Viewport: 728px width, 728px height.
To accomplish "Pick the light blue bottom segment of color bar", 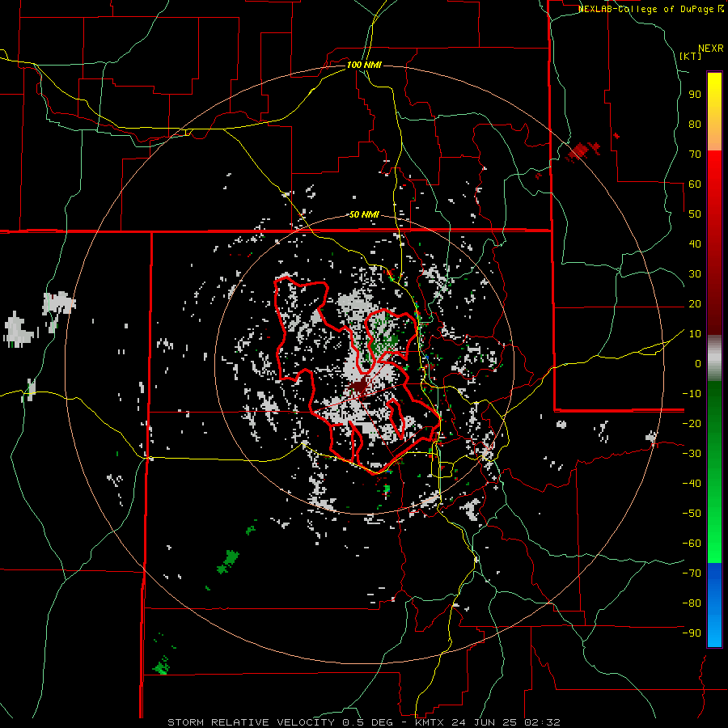I will click(714, 629).
